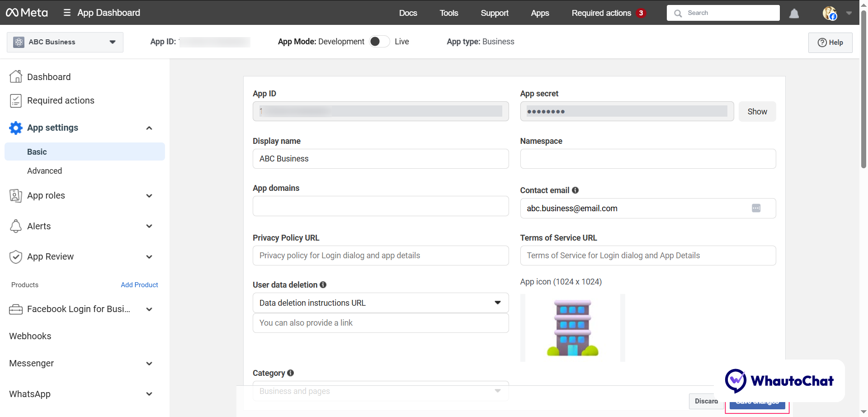The width and height of the screenshot is (868, 417).
Task: Open Data deletion instructions URL dropdown
Action: pos(380,303)
